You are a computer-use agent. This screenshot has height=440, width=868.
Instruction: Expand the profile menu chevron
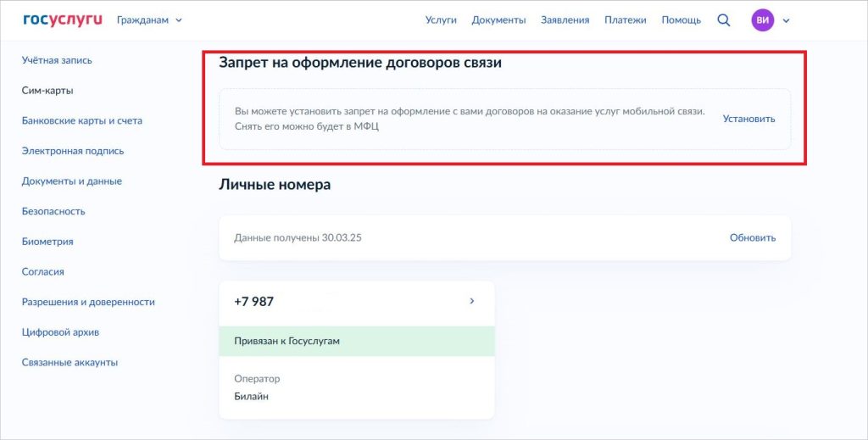[786, 20]
